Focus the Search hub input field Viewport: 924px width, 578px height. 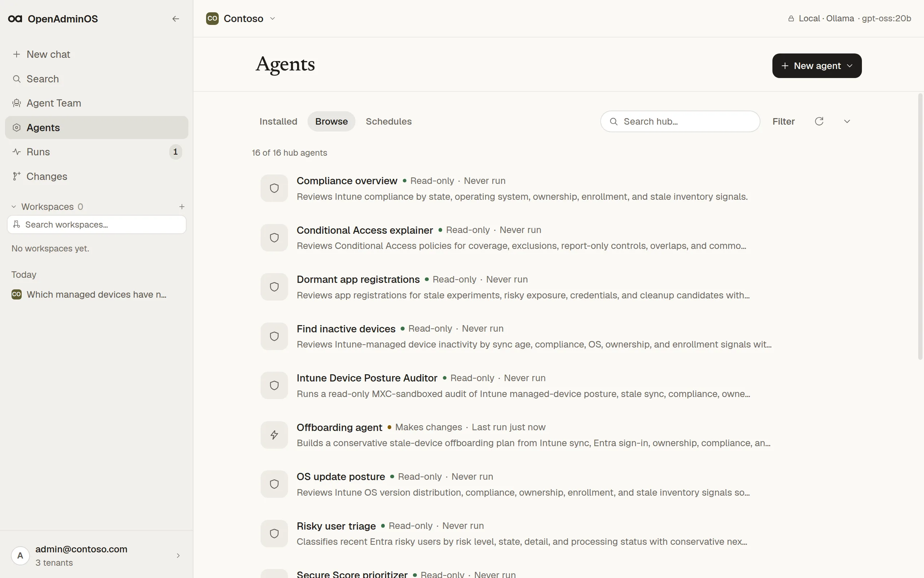coord(680,121)
